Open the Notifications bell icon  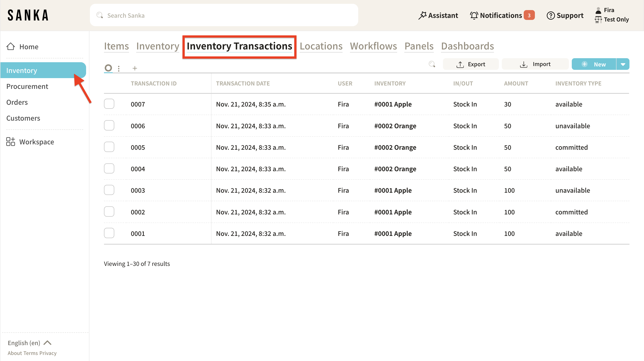coord(474,15)
